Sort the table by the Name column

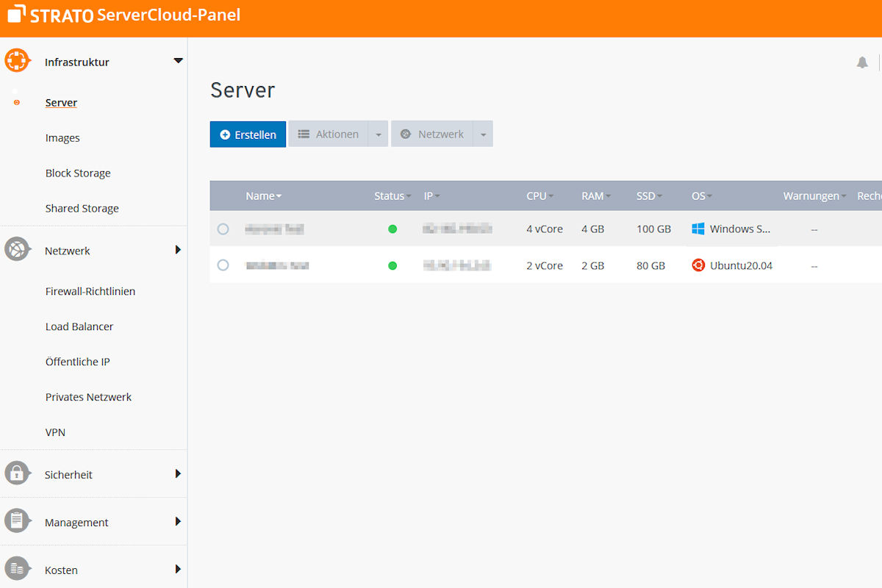point(263,196)
